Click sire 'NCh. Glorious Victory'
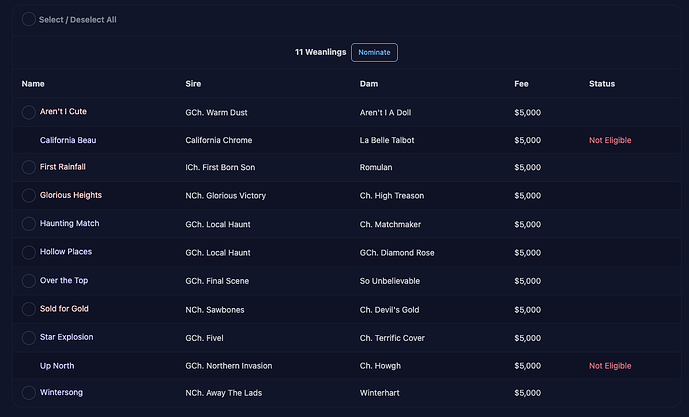This screenshot has height=417, width=689. tap(225, 196)
